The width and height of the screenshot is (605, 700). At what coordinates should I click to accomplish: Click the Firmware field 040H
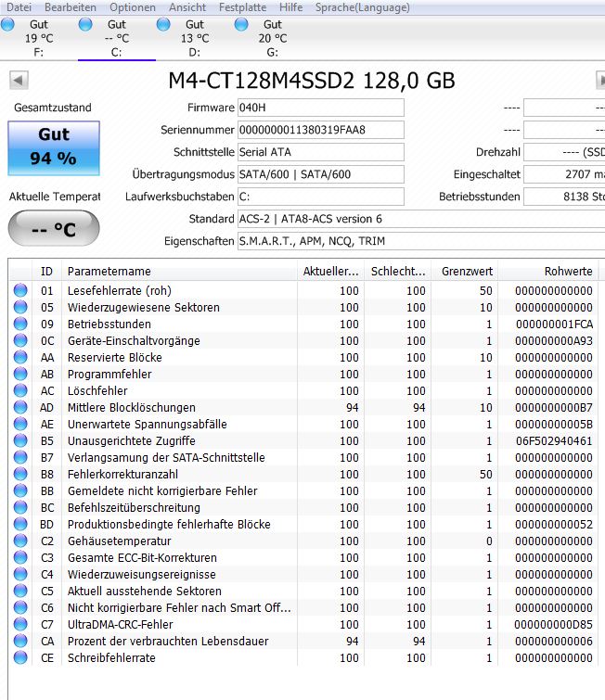pos(321,108)
